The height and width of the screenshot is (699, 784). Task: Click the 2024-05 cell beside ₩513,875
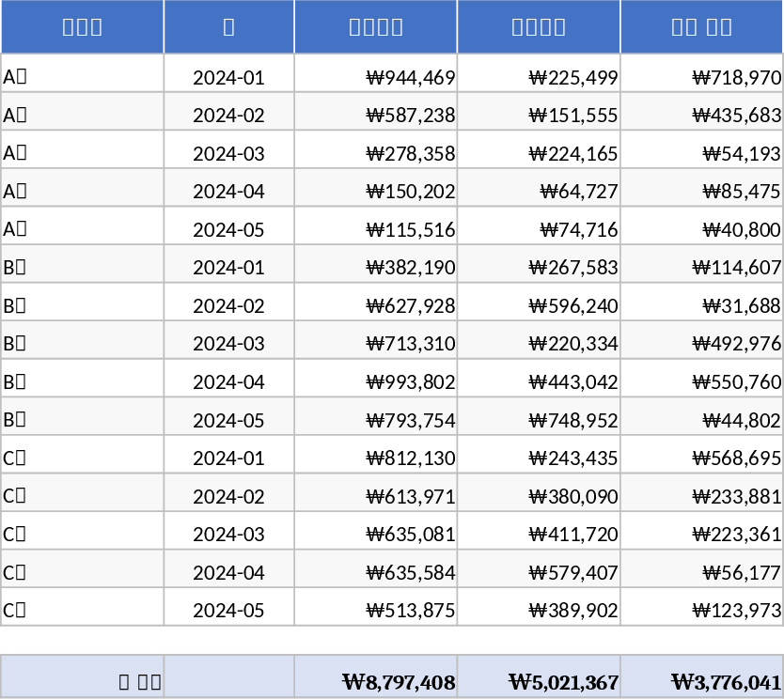point(229,609)
